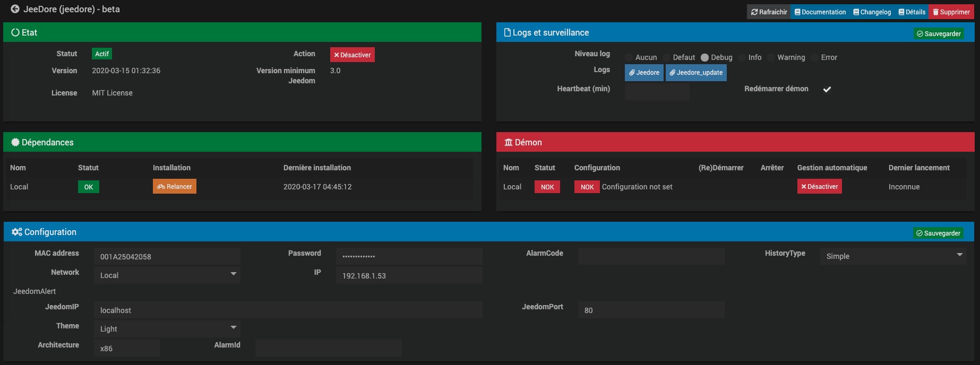Click Désactiver in the Etat panel
Image resolution: width=980 pixels, height=365 pixels.
pos(352,55)
